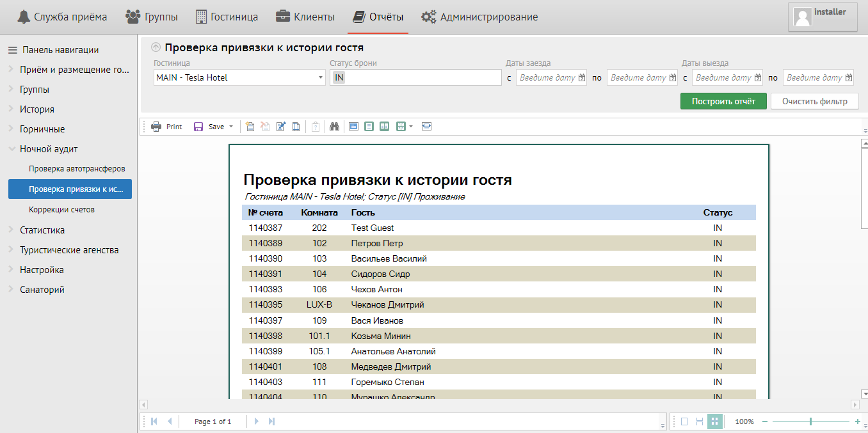Screen dimensions: 868x433
Task: Toggle continuous page view mode
Action: [x=700, y=421]
